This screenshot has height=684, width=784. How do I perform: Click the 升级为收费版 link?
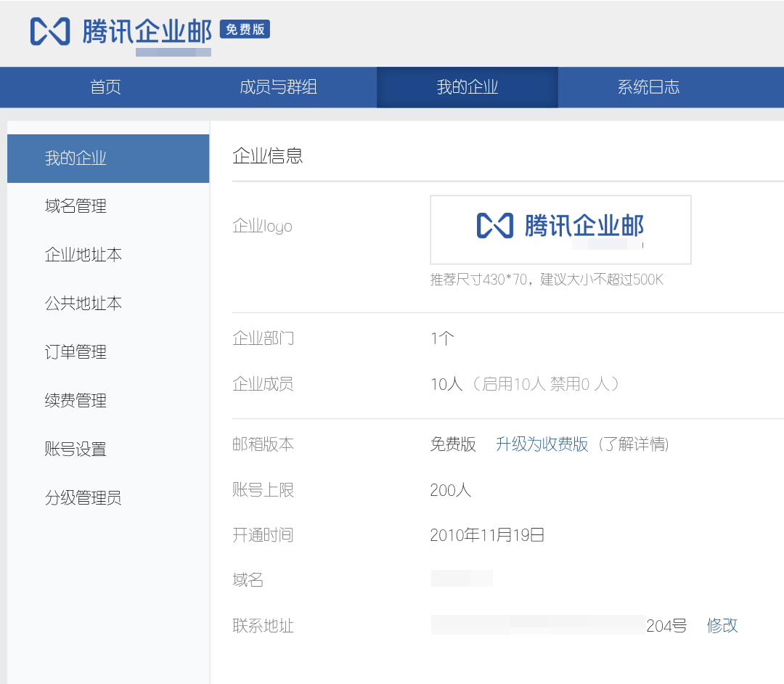[542, 444]
